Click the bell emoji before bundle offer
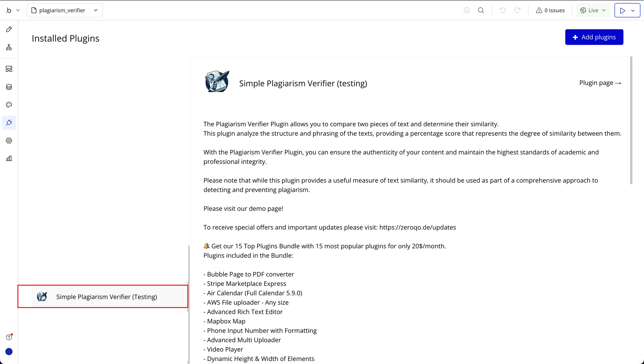The height and width of the screenshot is (364, 644). 207,246
